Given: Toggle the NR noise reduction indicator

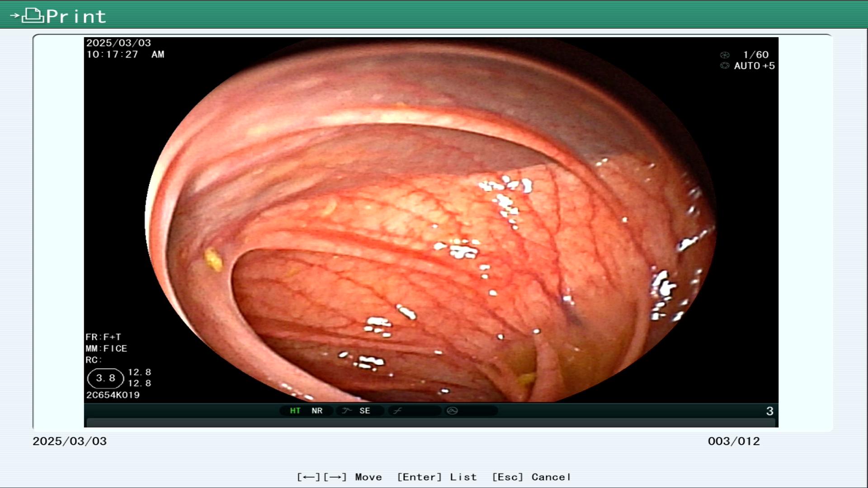Looking at the screenshot, I should [x=317, y=411].
